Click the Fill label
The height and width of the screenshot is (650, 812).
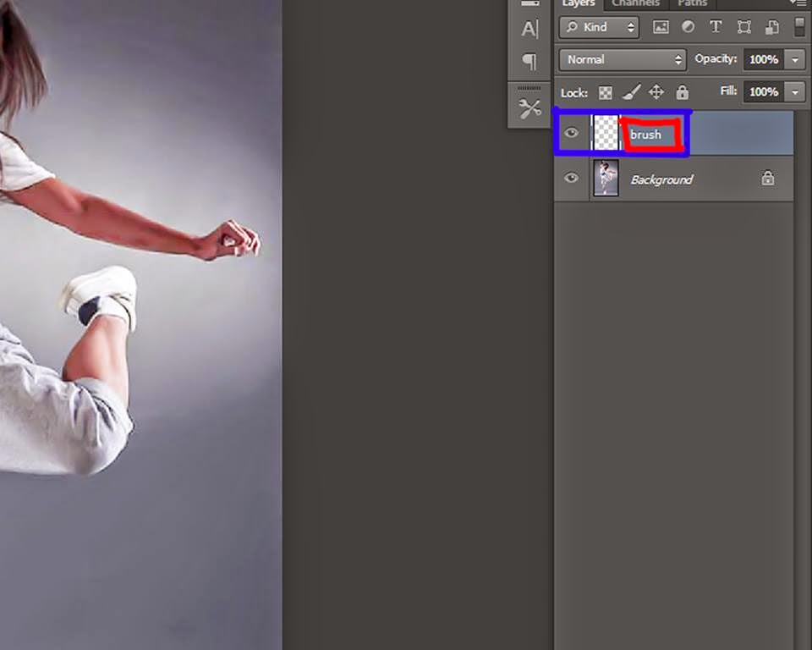728,91
